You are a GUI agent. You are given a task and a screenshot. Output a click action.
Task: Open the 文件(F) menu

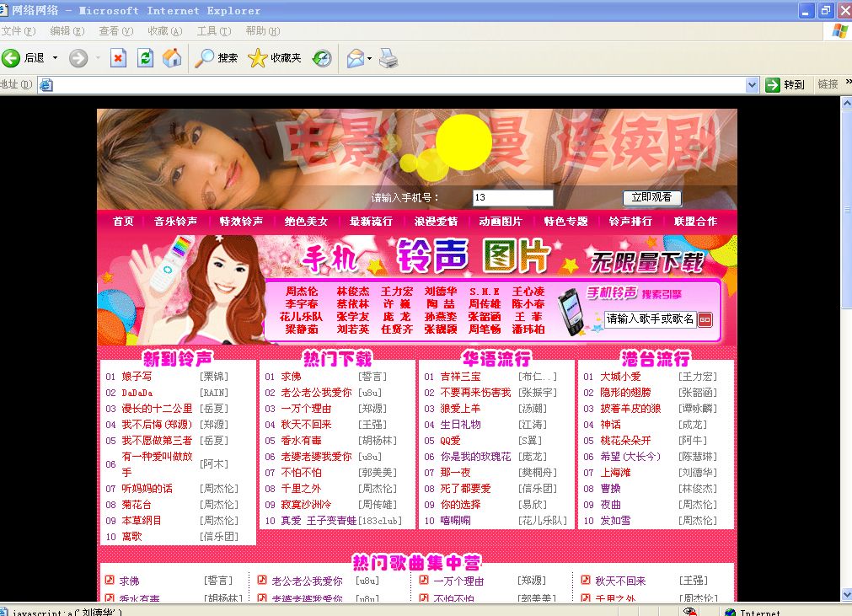click(x=19, y=31)
